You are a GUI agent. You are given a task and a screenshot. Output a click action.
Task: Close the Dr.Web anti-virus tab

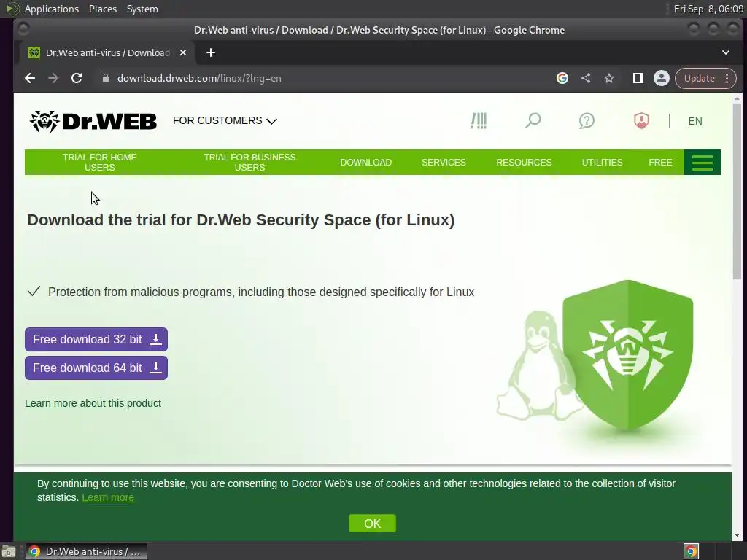point(183,52)
